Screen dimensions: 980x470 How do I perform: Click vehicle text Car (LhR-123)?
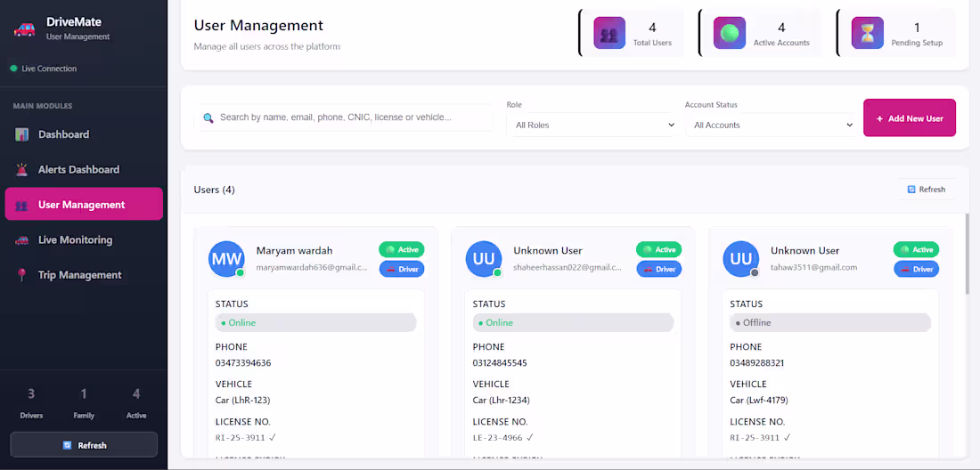tap(242, 400)
